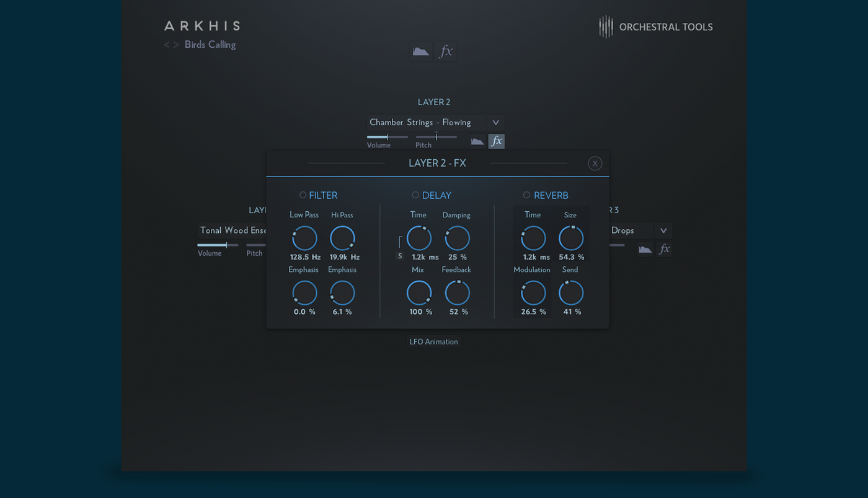
Task: Click the Hi Pass Emphasis knob
Action: coord(342,293)
